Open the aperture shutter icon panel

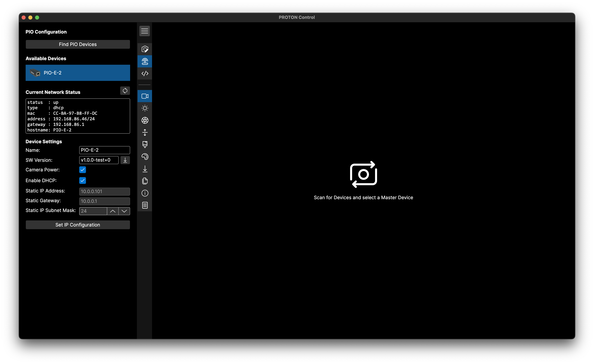coord(145,120)
